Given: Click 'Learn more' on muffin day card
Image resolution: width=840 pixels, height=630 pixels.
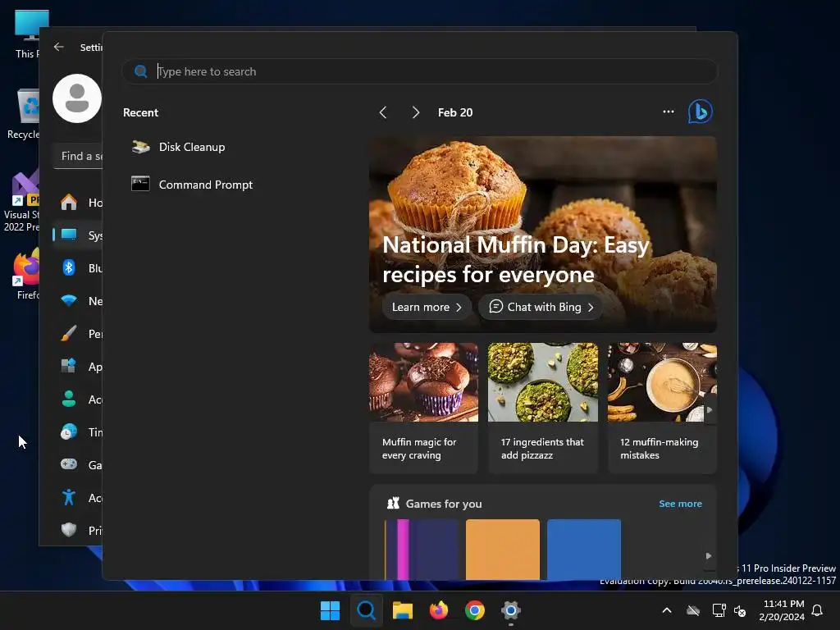Looking at the screenshot, I should pyautogui.click(x=427, y=307).
